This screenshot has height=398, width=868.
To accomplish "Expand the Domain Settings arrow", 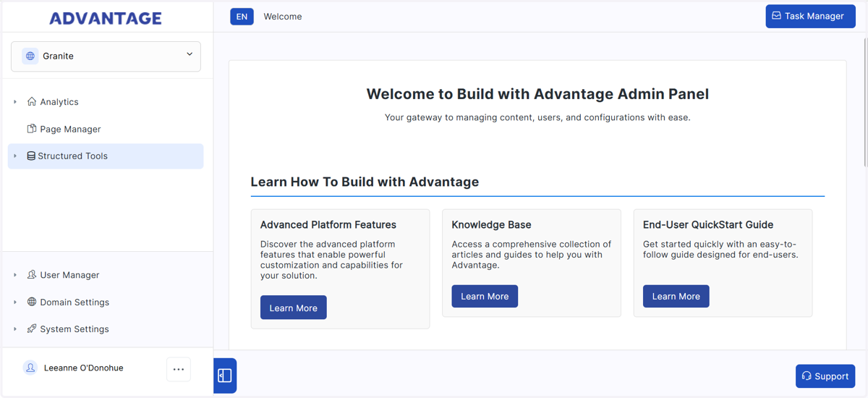I will point(15,302).
